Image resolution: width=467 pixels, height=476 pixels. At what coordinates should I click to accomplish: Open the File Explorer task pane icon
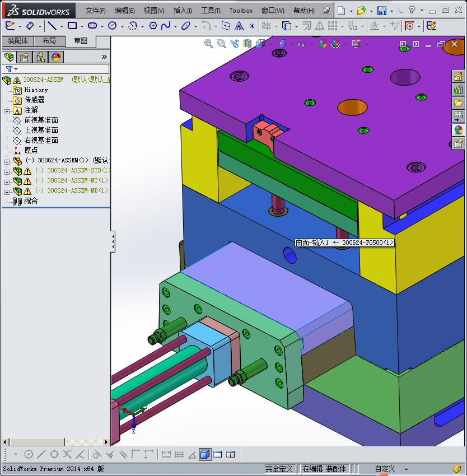(458, 103)
